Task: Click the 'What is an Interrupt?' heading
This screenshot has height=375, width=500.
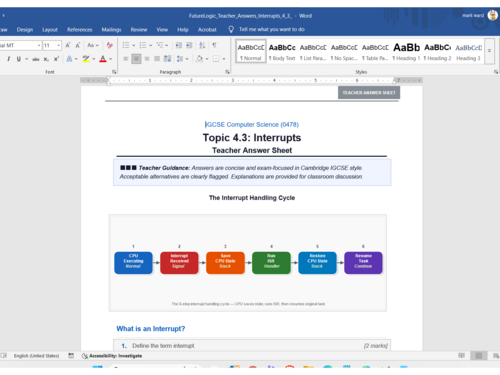Action: pyautogui.click(x=151, y=329)
